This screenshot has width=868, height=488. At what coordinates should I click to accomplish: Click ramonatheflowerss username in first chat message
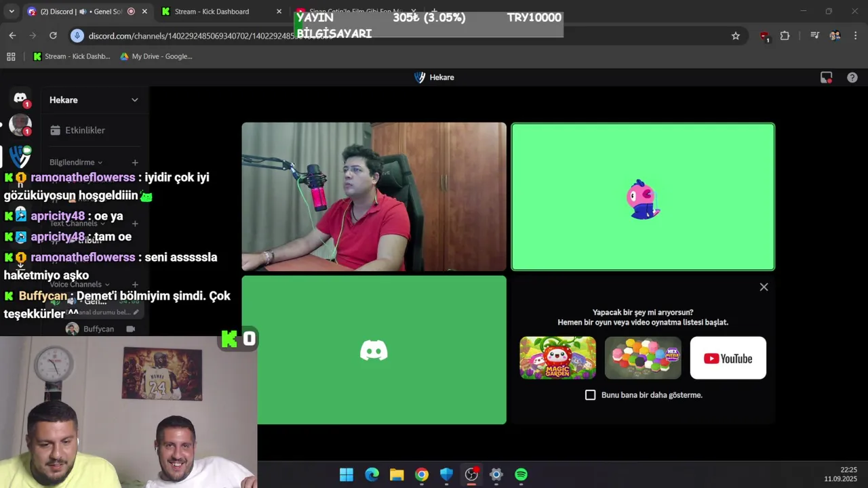tap(83, 178)
